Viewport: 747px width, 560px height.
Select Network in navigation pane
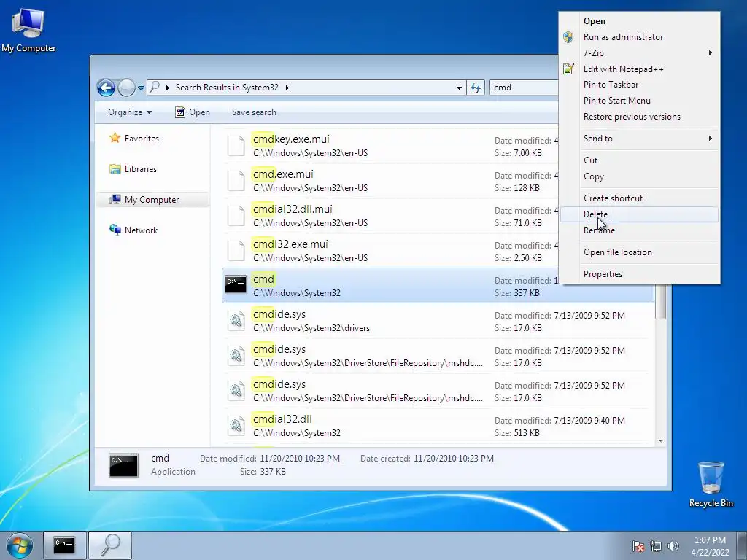pos(141,230)
